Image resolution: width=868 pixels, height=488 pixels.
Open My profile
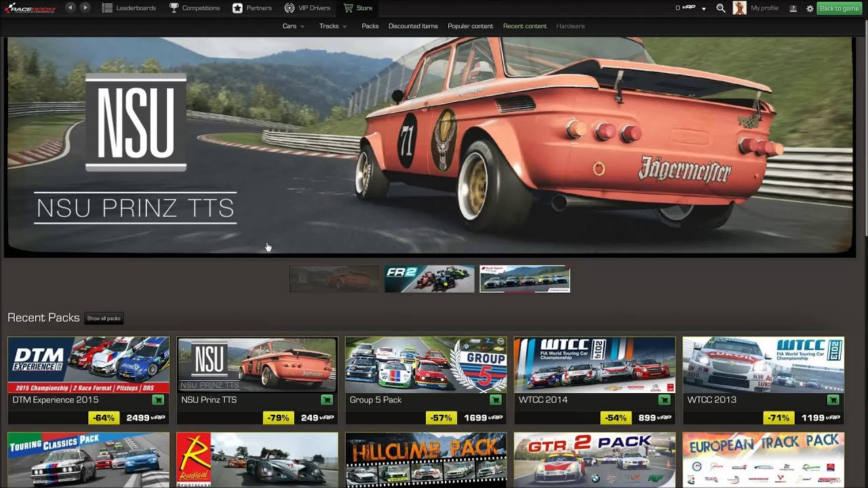pyautogui.click(x=765, y=8)
